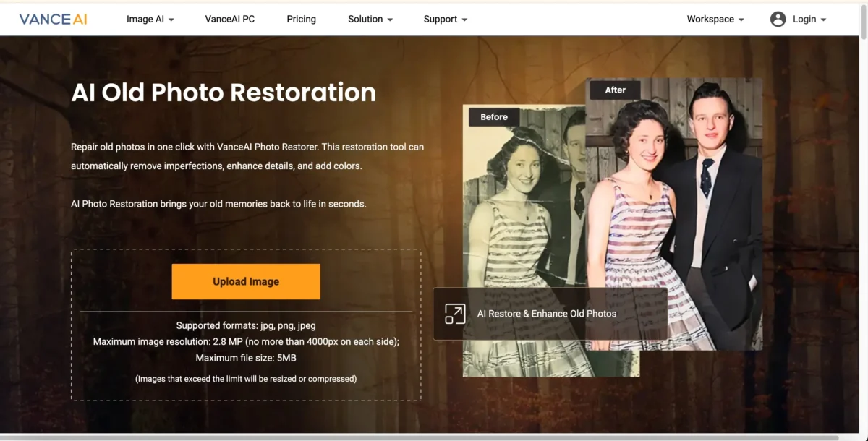The image size is (868, 441).
Task: Open the Workspace dropdown
Action: (715, 20)
